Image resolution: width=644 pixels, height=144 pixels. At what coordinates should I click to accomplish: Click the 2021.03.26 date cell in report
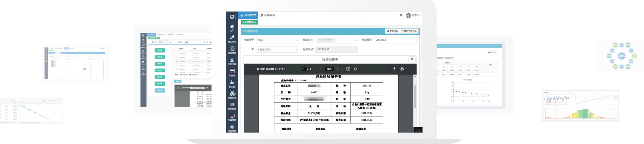[x=367, y=113]
